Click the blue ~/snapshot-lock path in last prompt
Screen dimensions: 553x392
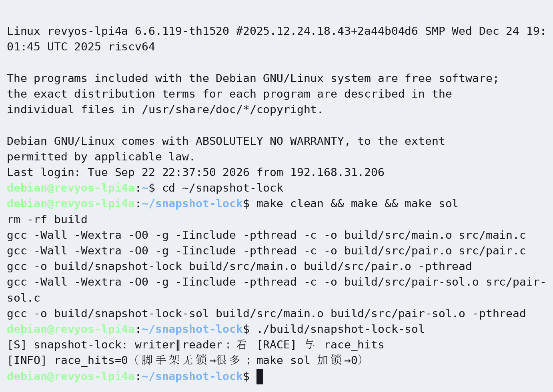[x=192, y=376]
